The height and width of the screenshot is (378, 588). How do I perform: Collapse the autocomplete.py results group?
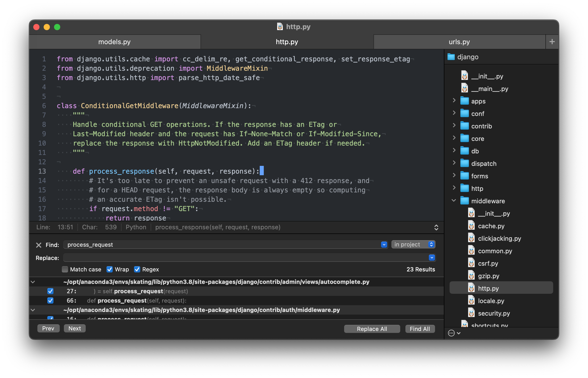click(x=33, y=282)
